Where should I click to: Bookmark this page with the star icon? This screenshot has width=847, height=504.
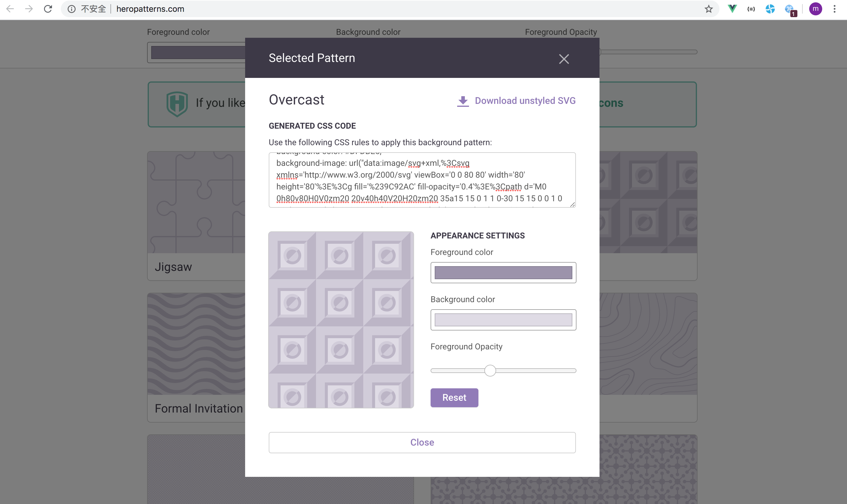[x=708, y=9]
